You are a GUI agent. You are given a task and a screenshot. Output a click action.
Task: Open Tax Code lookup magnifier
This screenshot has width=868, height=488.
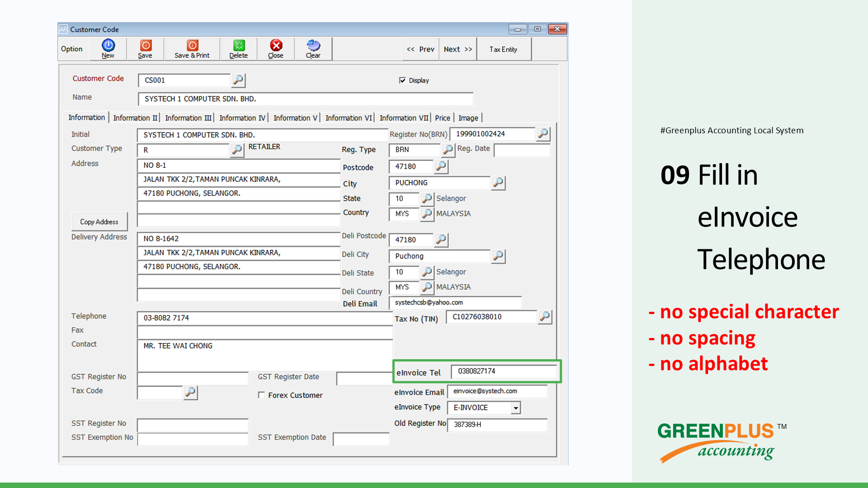click(x=190, y=393)
